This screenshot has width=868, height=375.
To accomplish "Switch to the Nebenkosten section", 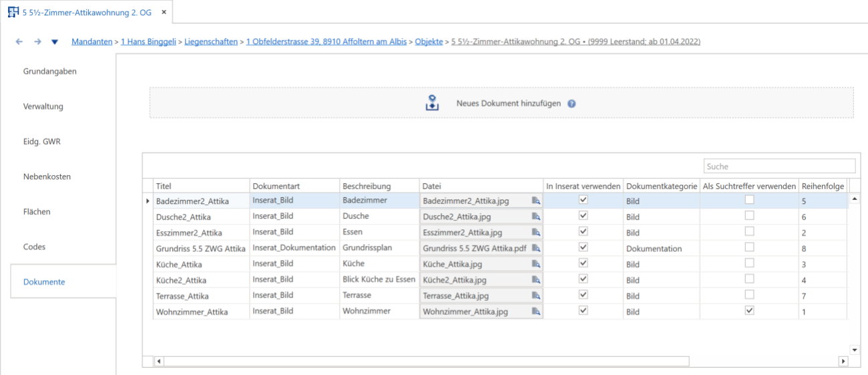I will coord(47,176).
